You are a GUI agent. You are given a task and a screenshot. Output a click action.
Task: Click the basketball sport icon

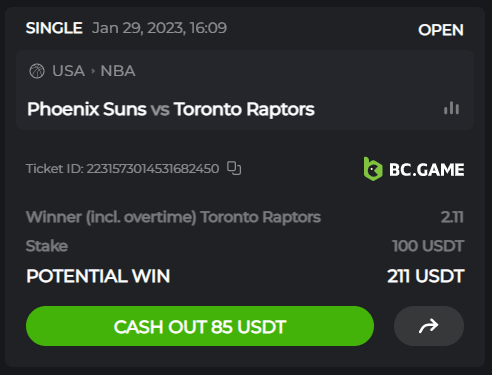point(37,71)
